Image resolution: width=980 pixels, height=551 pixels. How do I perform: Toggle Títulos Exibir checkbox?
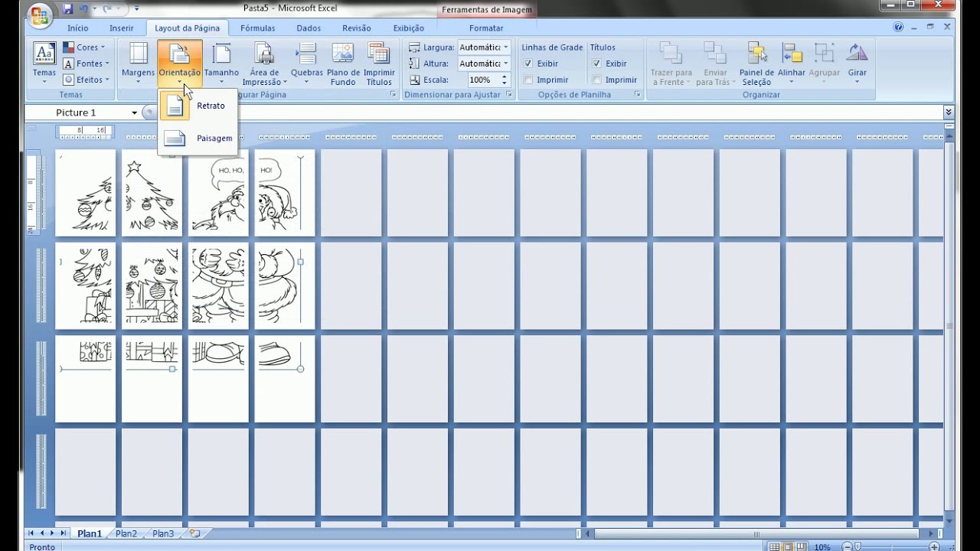coord(596,64)
